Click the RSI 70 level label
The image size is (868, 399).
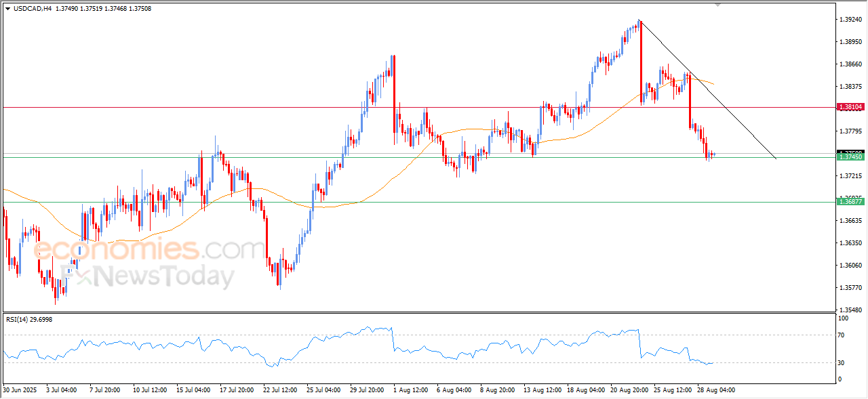tap(842, 335)
